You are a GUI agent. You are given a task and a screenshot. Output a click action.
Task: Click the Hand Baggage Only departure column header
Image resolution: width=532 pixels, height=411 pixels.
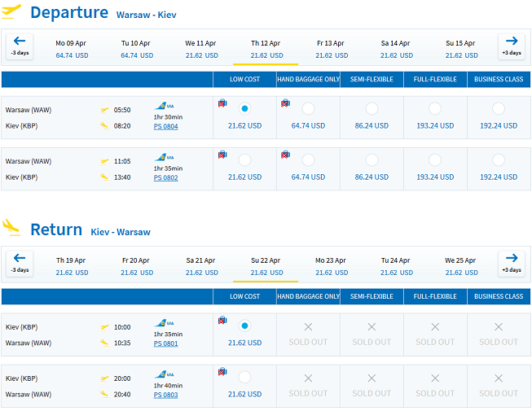point(308,79)
